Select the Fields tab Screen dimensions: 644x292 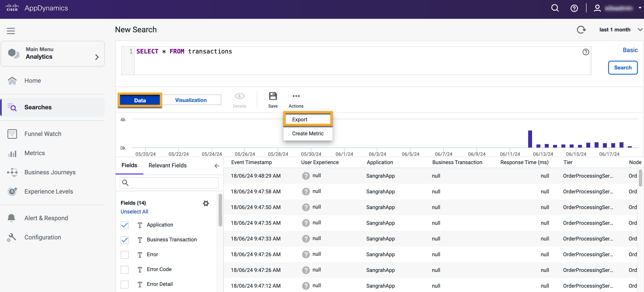click(129, 165)
